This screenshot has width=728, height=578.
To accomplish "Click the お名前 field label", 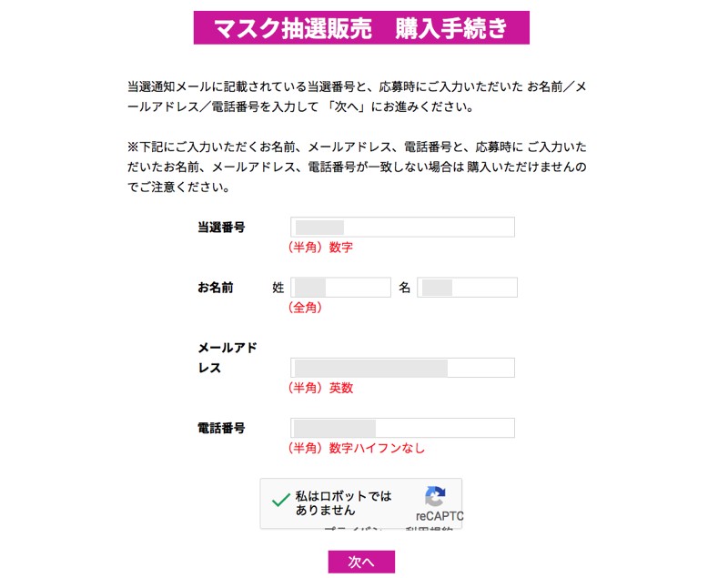I will click(216, 288).
